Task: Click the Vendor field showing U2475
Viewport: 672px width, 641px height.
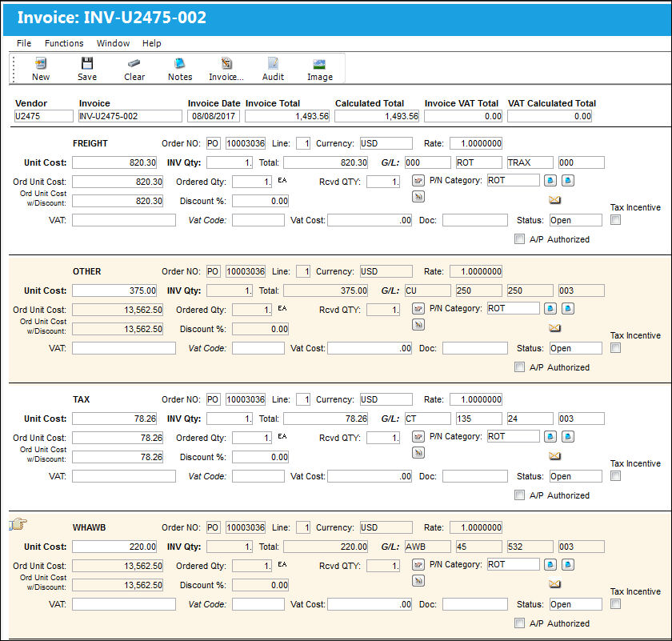Action: pyautogui.click(x=44, y=116)
